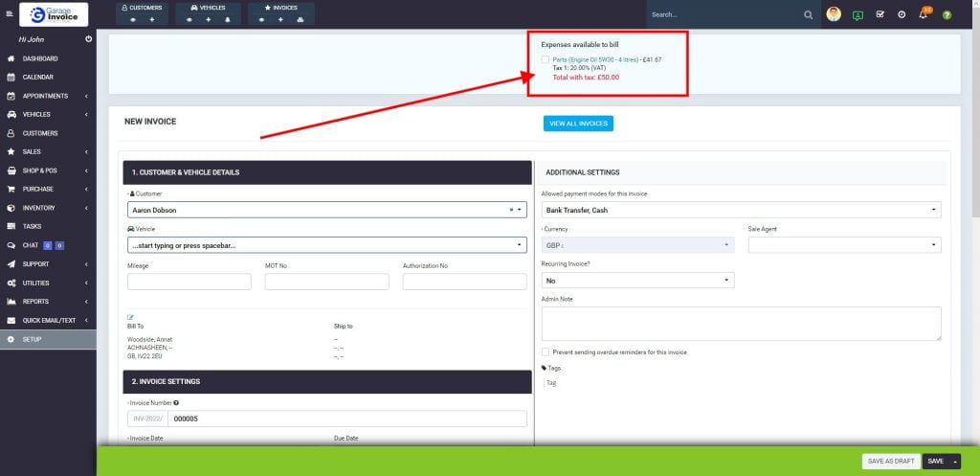Open vehicle reminders bell icon

click(228, 20)
